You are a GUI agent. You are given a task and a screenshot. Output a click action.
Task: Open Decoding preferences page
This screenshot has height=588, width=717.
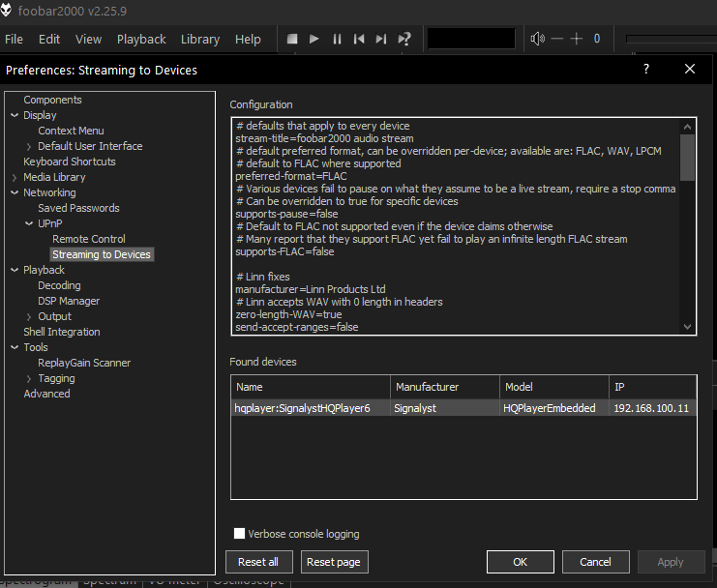point(59,285)
